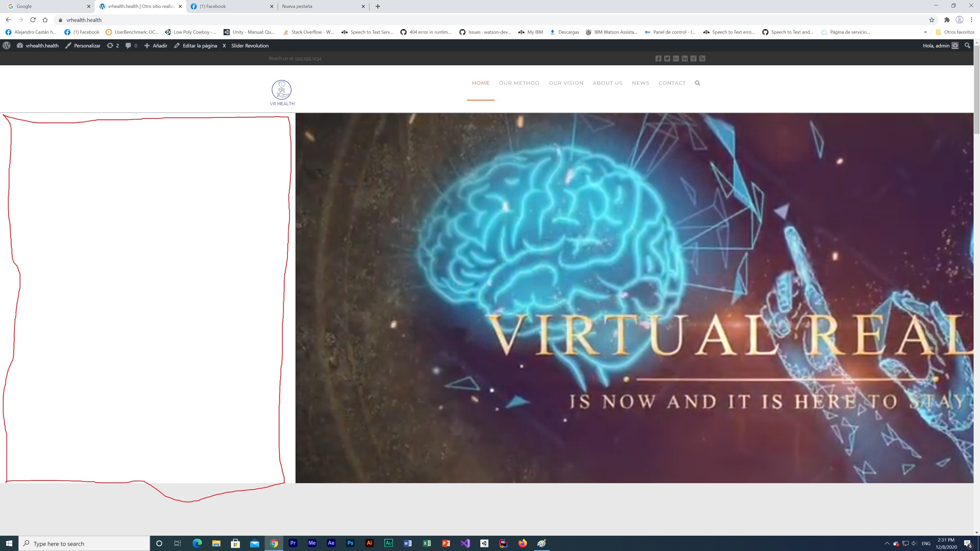Open the Otros favoritos bookmarks folder
This screenshot has height=551, width=980.
[x=955, y=32]
